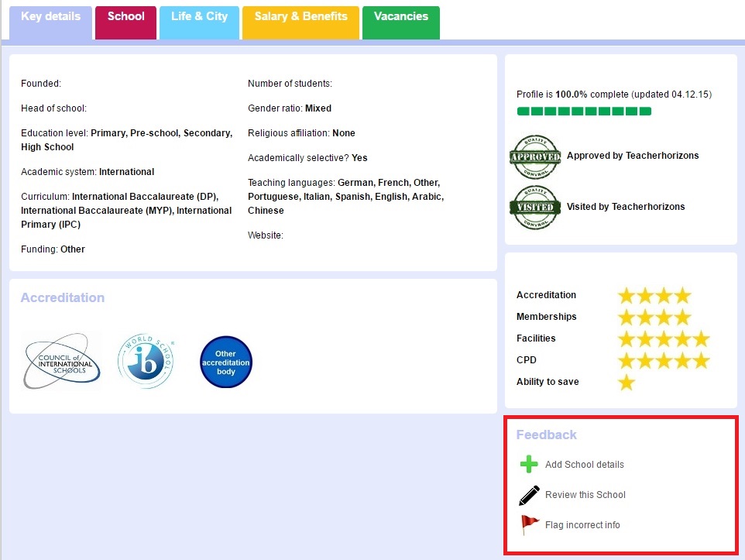Click the Facilities star rating

[x=663, y=339]
